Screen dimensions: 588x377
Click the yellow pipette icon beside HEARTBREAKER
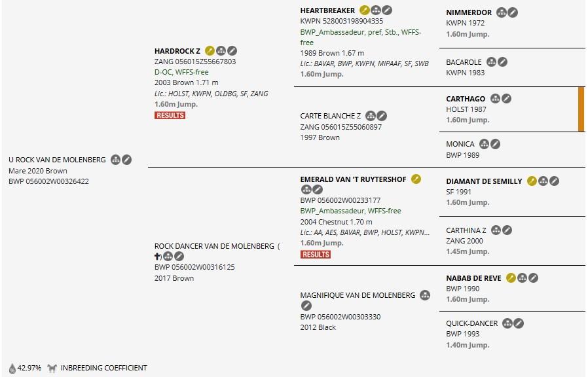click(364, 10)
